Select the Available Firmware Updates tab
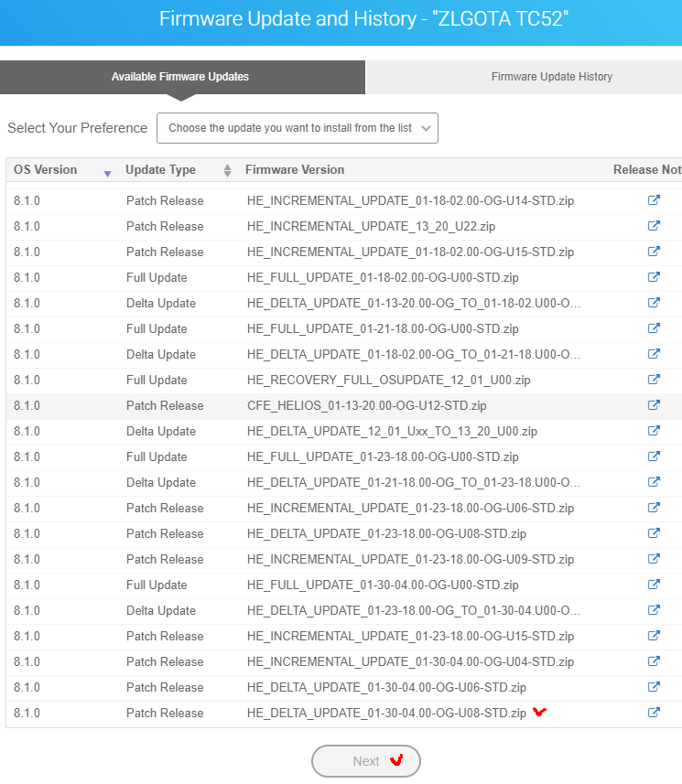The height and width of the screenshot is (784, 682). pyautogui.click(x=180, y=77)
